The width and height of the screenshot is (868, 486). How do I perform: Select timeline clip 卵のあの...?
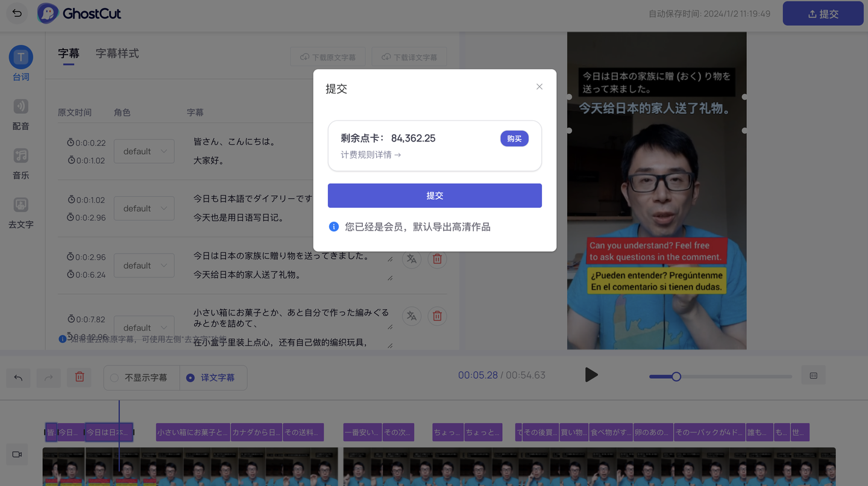tap(653, 432)
